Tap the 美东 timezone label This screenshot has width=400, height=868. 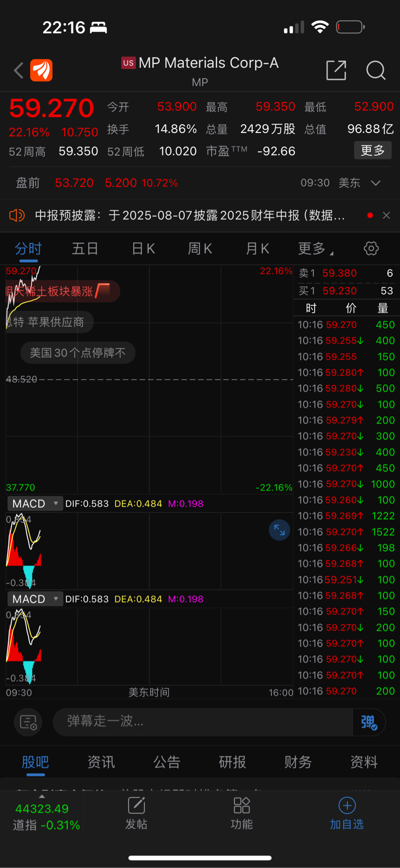click(x=349, y=183)
